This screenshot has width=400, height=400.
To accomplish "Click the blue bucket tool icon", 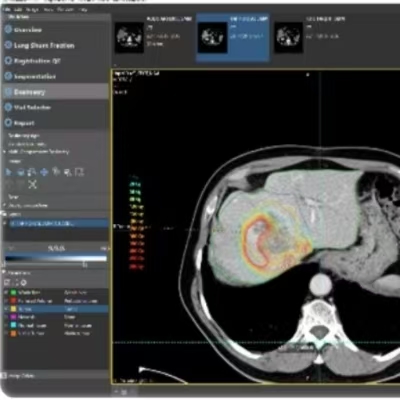I will pos(20,172).
